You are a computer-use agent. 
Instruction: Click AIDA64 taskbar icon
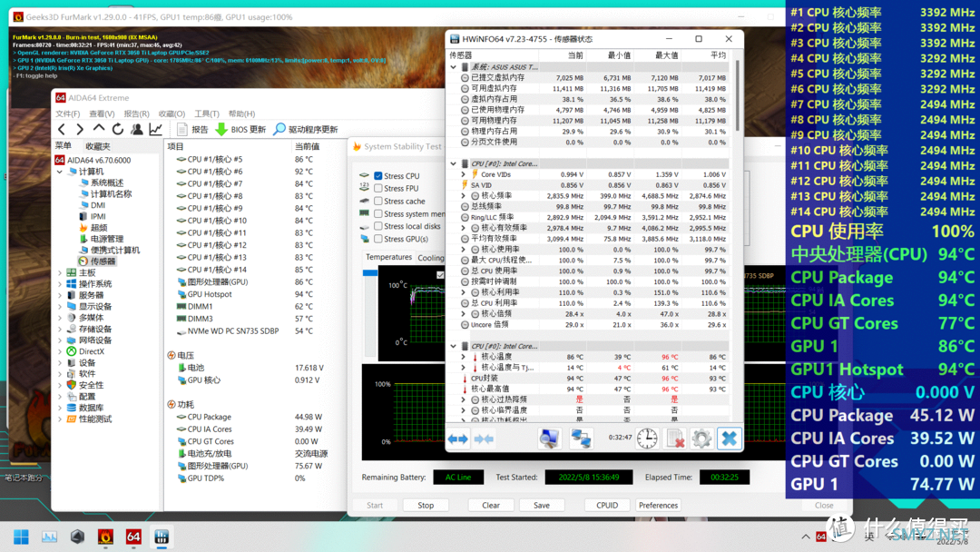click(133, 537)
